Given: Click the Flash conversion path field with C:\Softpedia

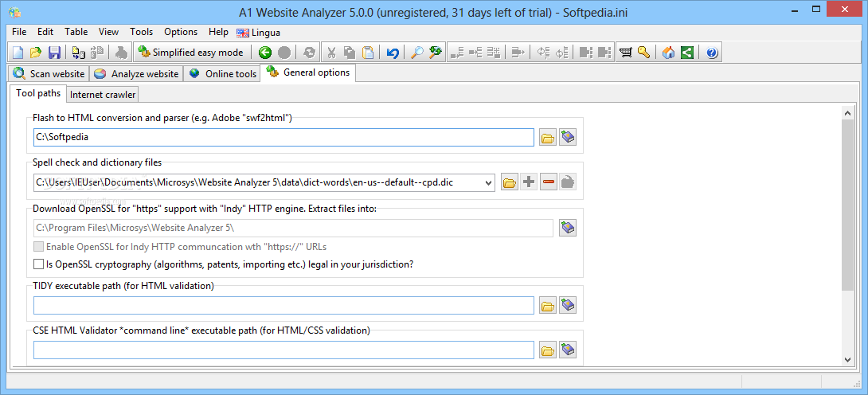Looking at the screenshot, I should tap(283, 138).
